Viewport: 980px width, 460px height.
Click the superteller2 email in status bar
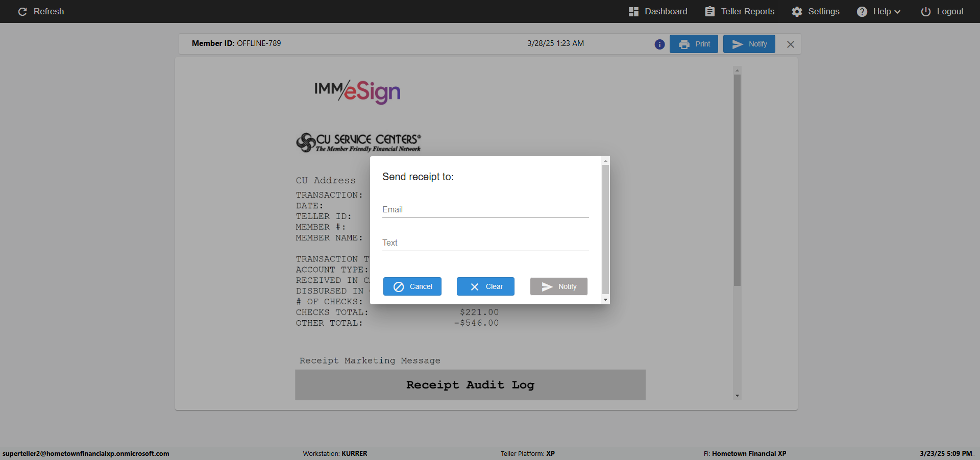click(86, 453)
